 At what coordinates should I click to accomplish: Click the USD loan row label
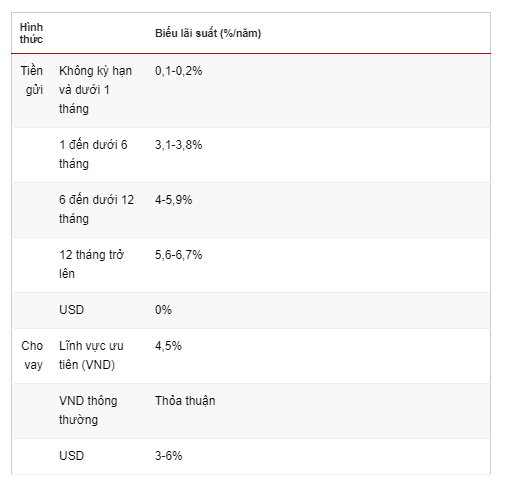coord(71,456)
